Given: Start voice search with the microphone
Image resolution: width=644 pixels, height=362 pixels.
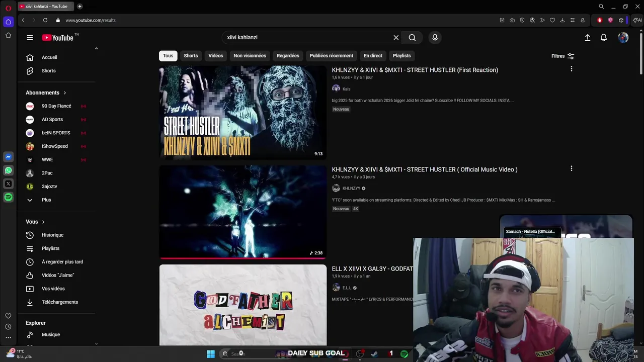Looking at the screenshot, I should (x=435, y=38).
